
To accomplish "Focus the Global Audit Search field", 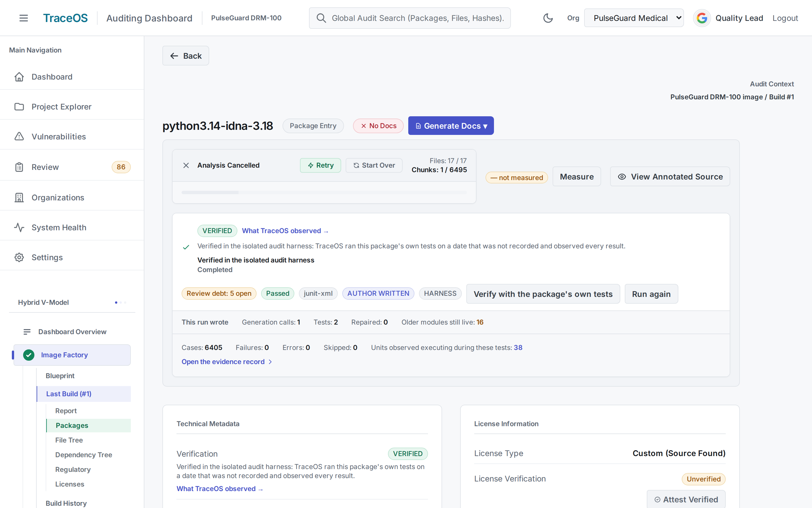I will coord(410,18).
